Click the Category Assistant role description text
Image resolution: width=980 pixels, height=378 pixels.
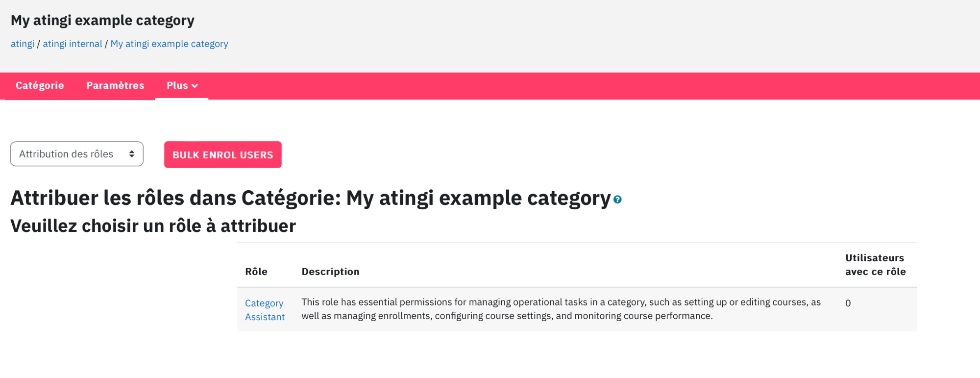(x=561, y=309)
